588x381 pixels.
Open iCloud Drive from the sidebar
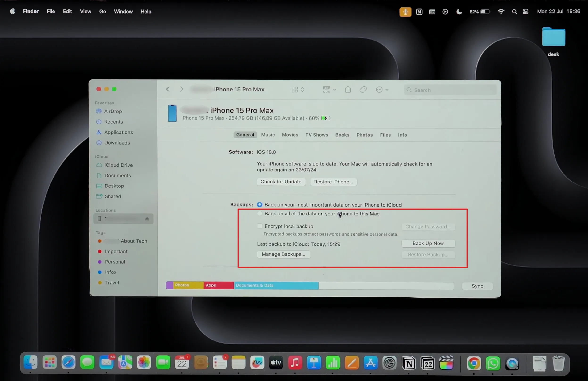coord(118,165)
